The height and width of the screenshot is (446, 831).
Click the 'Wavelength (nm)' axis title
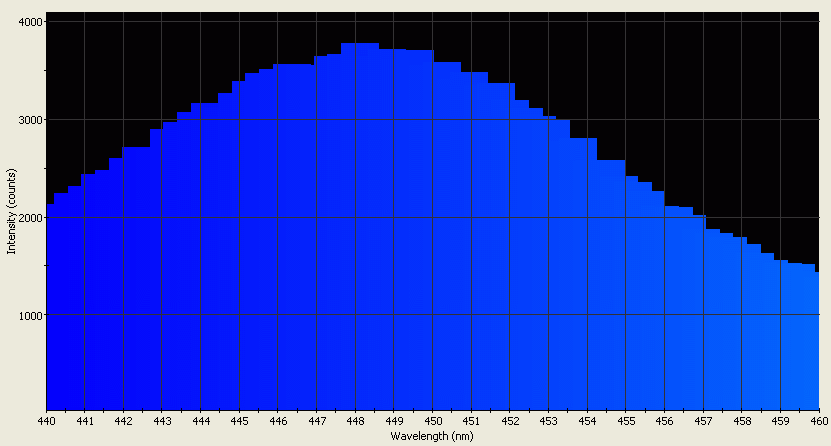point(432,436)
